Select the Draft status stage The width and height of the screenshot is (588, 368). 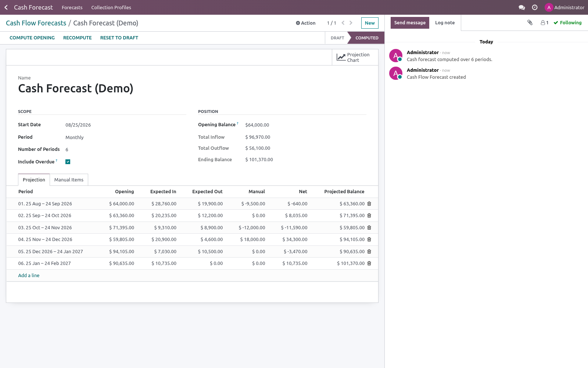coord(337,38)
